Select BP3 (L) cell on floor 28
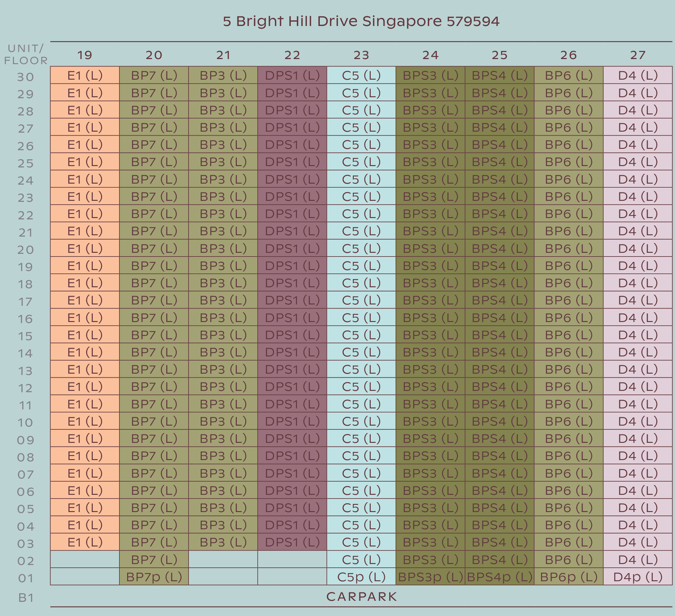 [x=223, y=110]
